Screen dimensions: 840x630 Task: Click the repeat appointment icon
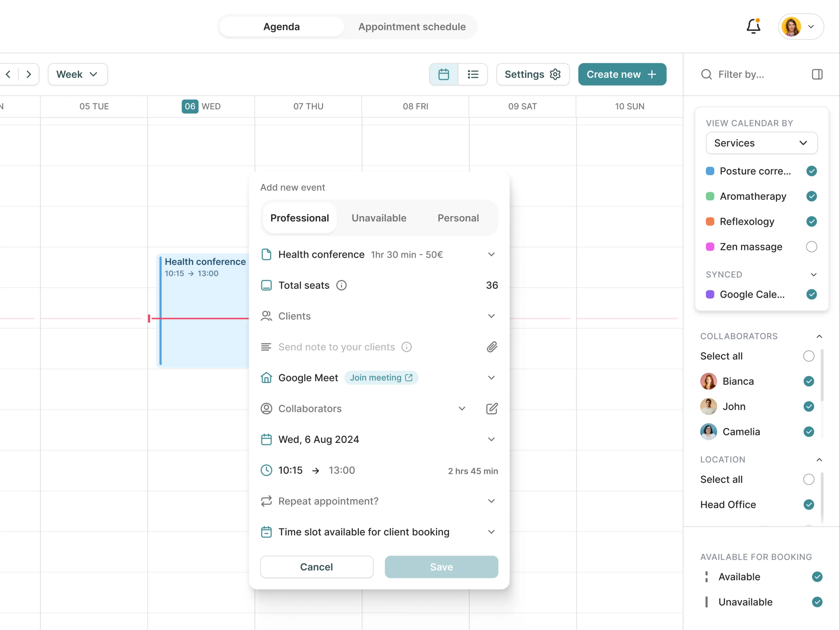coord(266,501)
